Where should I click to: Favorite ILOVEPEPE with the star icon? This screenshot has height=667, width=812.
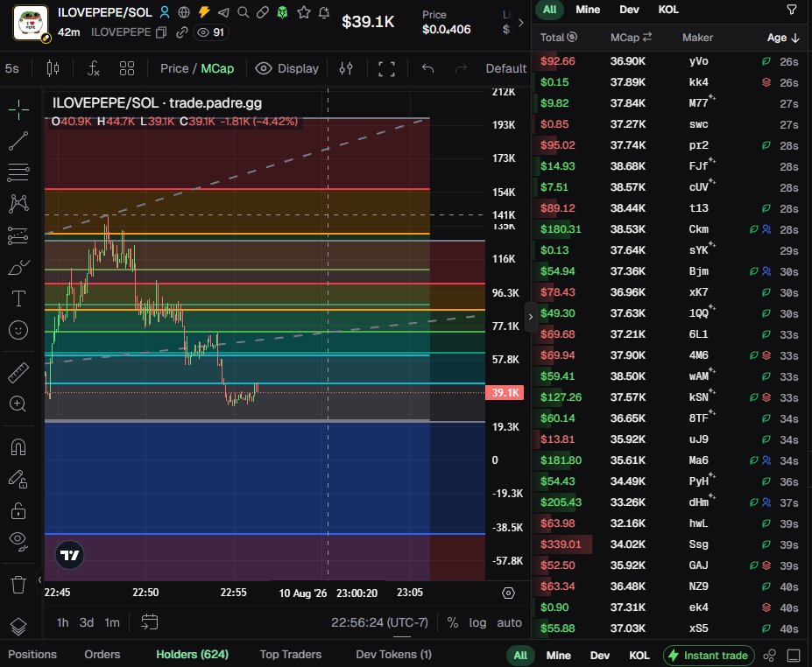[304, 12]
